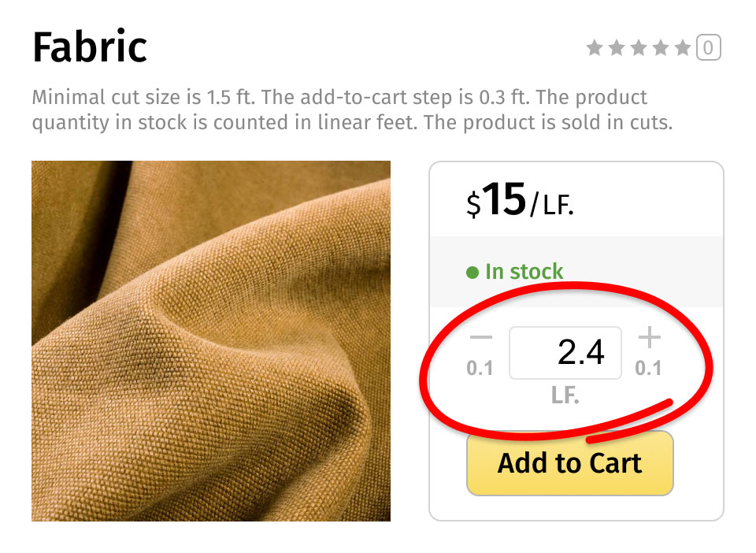Select the fifth rating star
This screenshot has height=553, width=756.
682,48
